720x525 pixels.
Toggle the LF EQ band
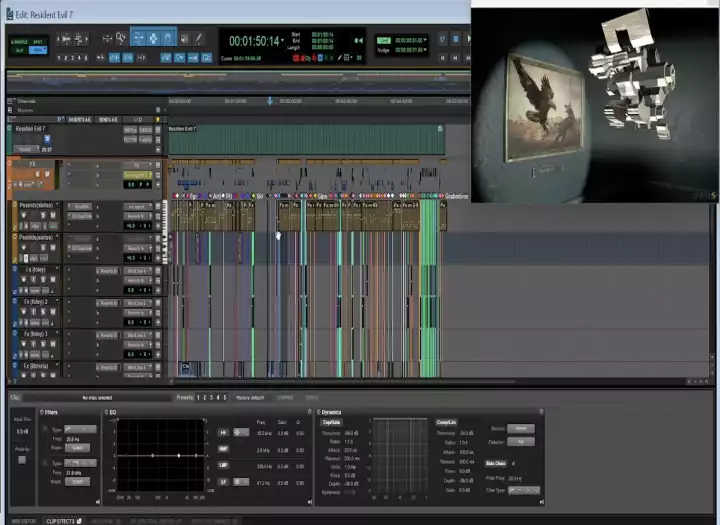[223, 482]
